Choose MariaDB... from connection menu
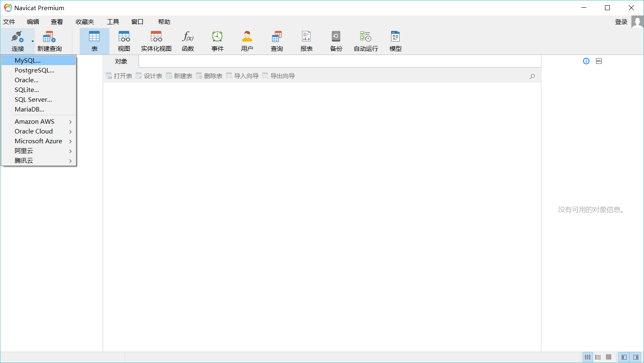 tap(39, 109)
